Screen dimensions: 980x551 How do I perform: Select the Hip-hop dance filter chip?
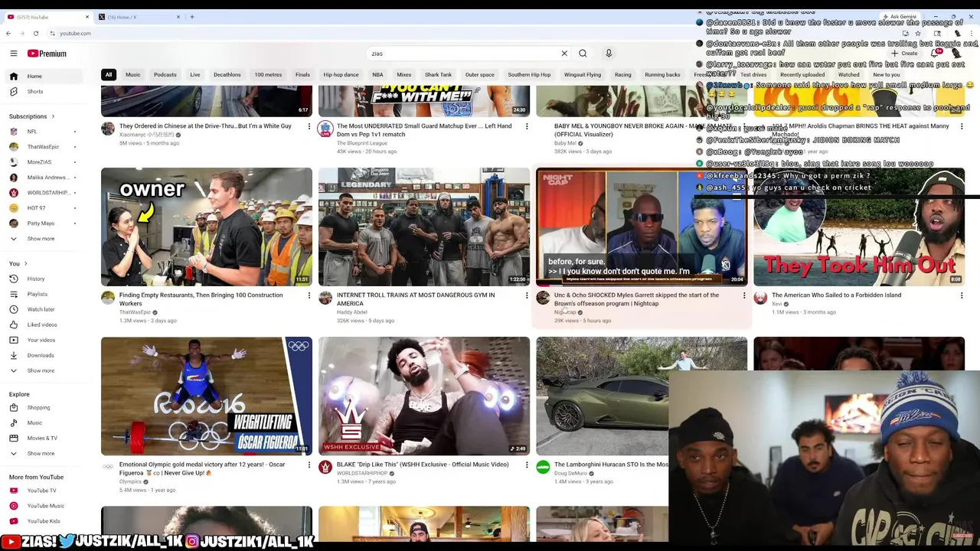click(341, 75)
